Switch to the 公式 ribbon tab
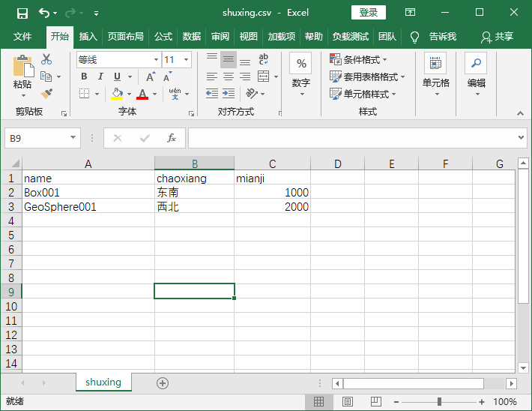 pos(163,36)
